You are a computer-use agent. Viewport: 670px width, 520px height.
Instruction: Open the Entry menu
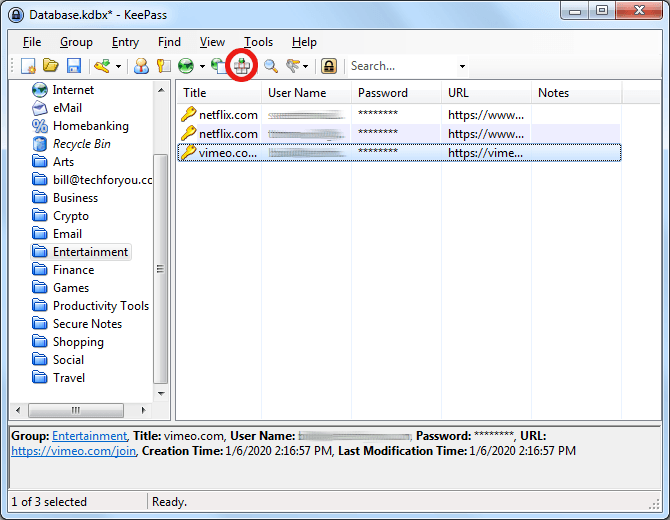125,42
